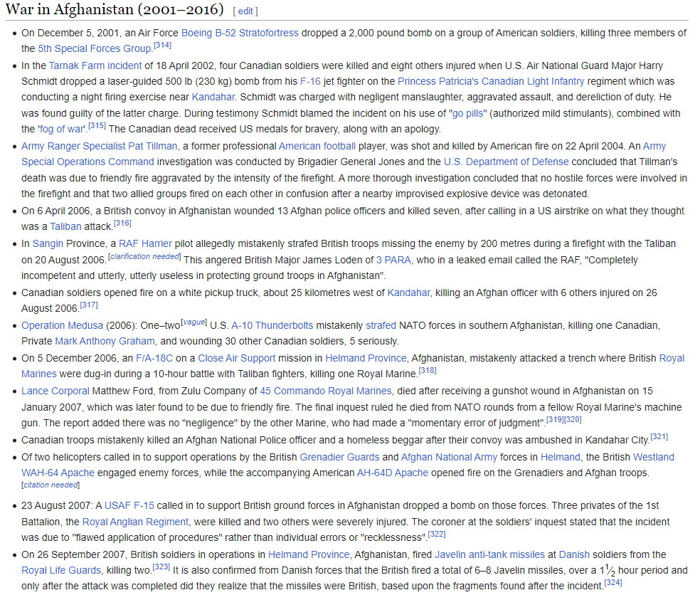Open the Pat Tillman article link
700x595 pixels.
(x=153, y=146)
